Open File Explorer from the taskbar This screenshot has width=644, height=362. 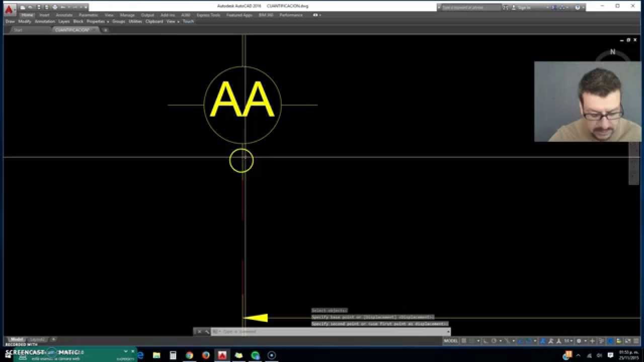coord(156,355)
